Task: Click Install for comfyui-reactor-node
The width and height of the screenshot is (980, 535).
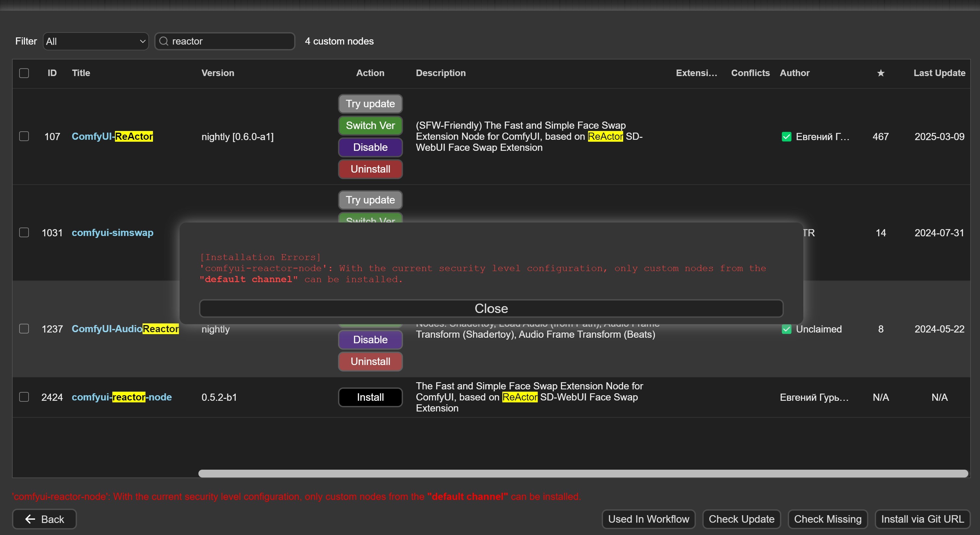Action: click(370, 397)
